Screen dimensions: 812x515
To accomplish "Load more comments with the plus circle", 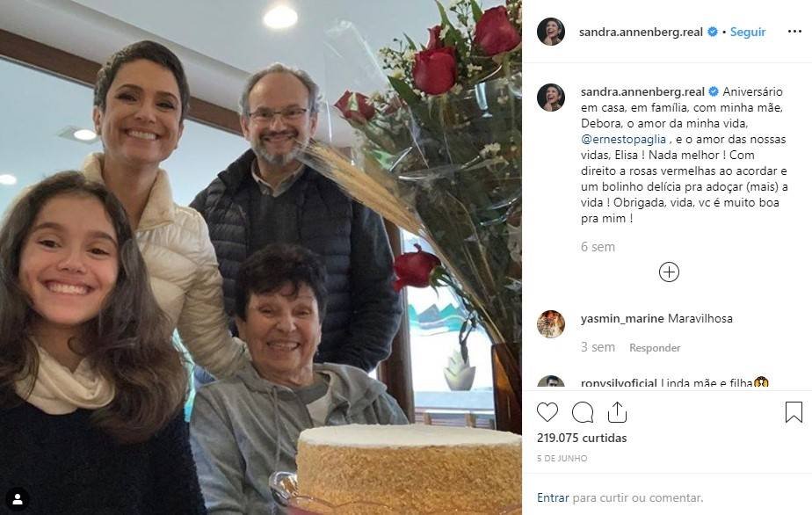I will pyautogui.click(x=669, y=272).
